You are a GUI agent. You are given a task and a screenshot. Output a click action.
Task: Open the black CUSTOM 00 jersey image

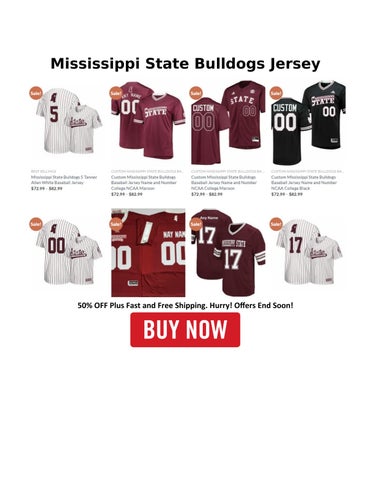tap(309, 122)
